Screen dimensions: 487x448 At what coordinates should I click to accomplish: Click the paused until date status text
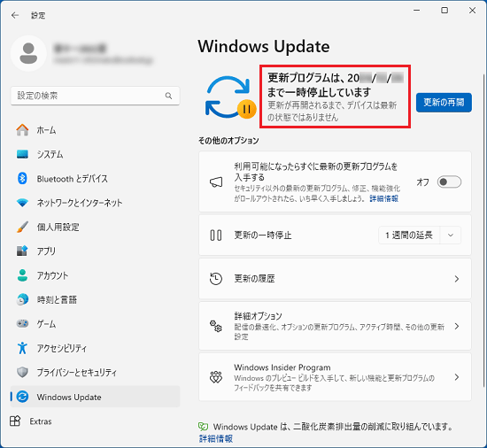pos(336,85)
